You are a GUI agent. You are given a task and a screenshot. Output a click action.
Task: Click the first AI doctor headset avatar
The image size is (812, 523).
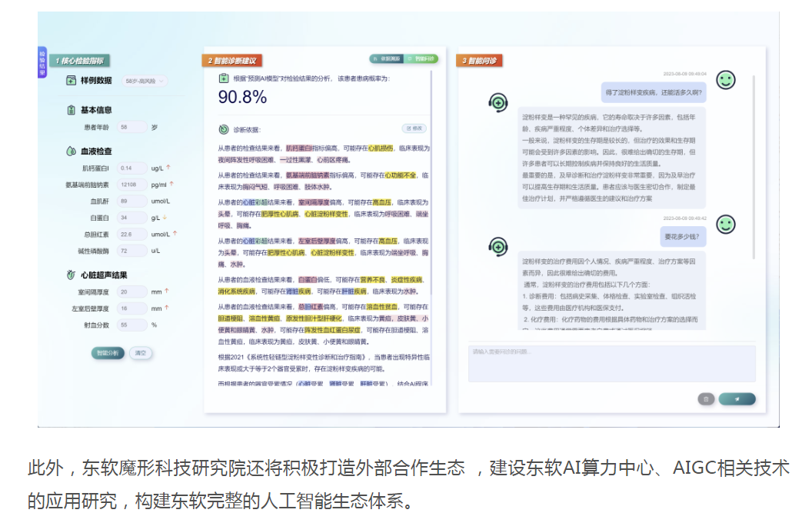(x=498, y=102)
